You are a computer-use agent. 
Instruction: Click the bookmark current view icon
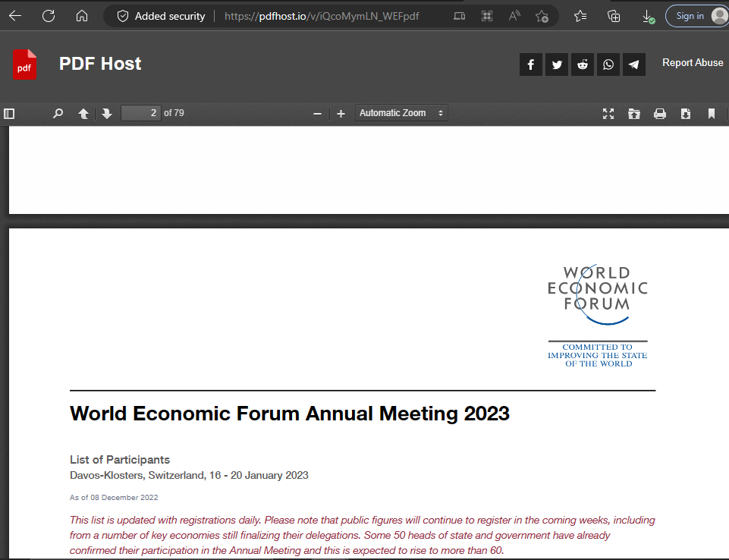[x=712, y=114]
